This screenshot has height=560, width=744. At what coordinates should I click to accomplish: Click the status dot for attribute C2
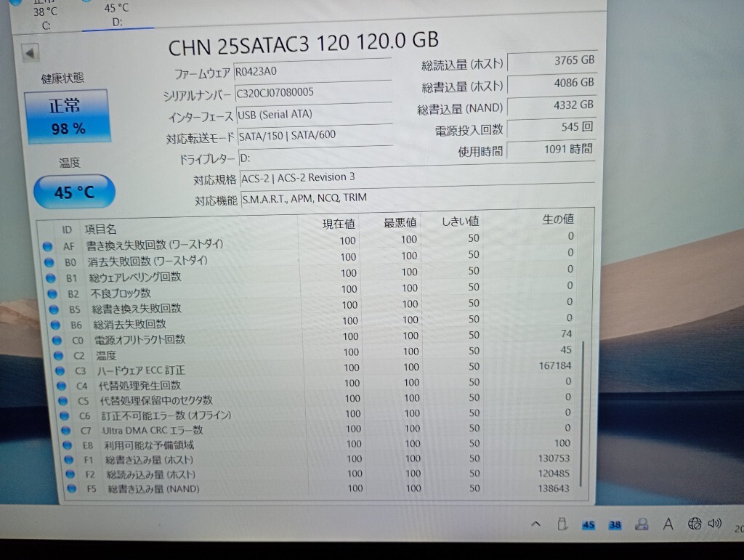tap(58, 356)
